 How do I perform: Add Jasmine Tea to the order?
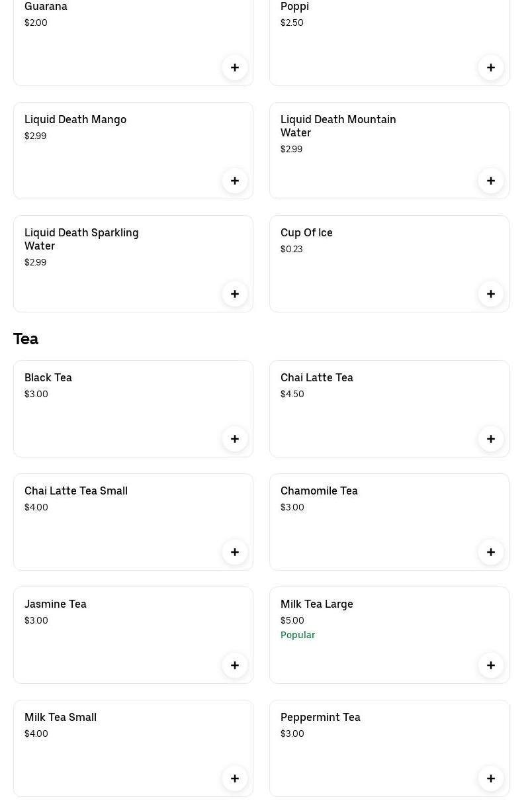tap(235, 665)
